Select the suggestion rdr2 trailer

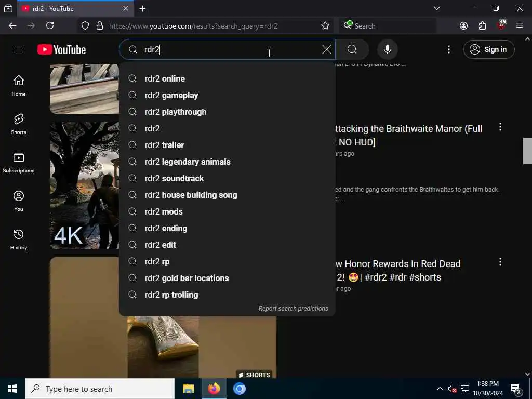pos(228,145)
